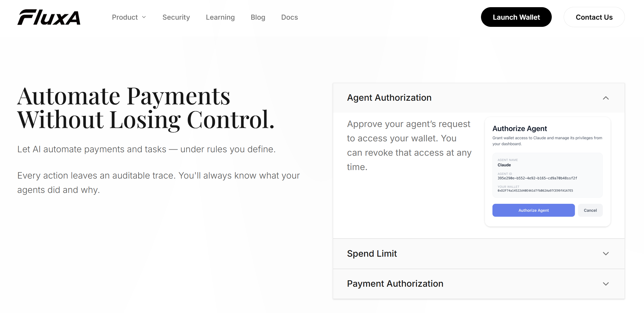Click the FluxA logo
Viewport: 644px width, 313px height.
[x=49, y=17]
